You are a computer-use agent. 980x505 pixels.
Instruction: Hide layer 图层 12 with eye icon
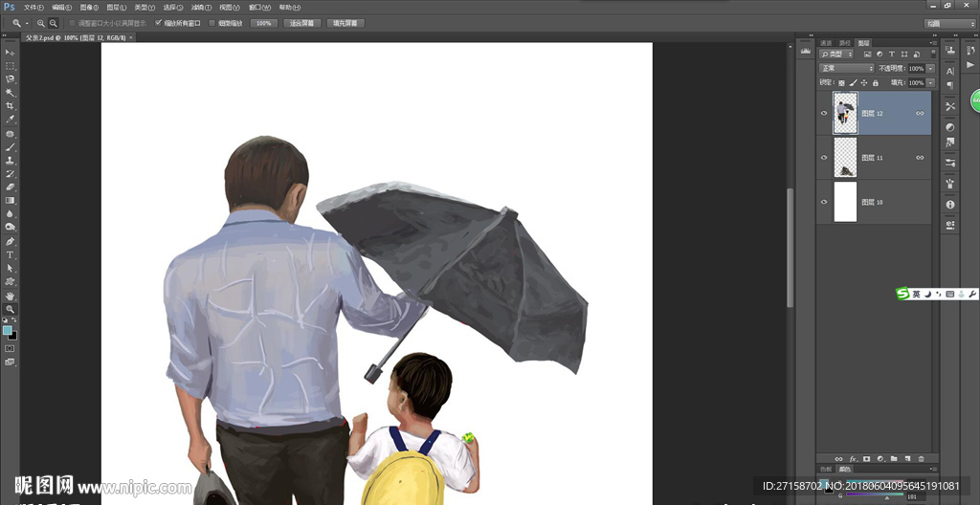824,113
